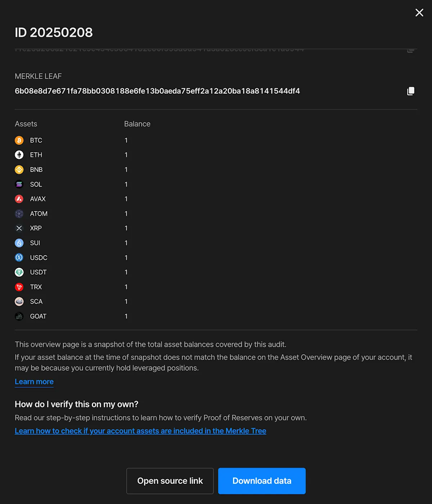Viewport: 432px width, 504px height.
Task: Click the Download data button
Action: click(262, 481)
